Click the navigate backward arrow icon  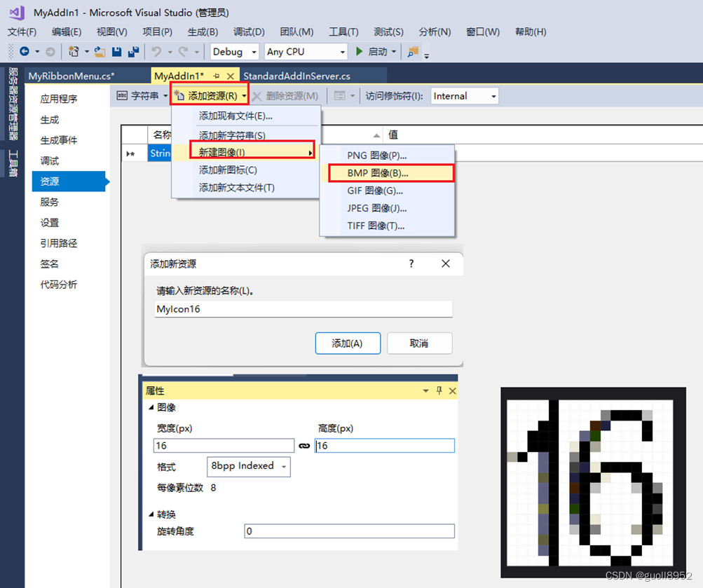tap(25, 51)
